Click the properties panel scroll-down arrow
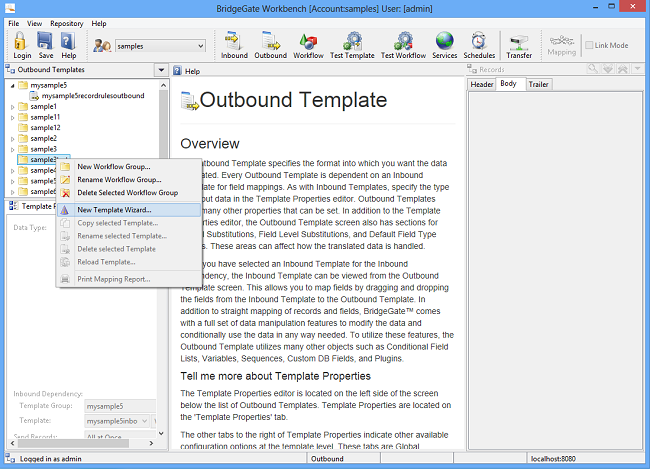This screenshot has height=469, width=650. tap(161, 433)
